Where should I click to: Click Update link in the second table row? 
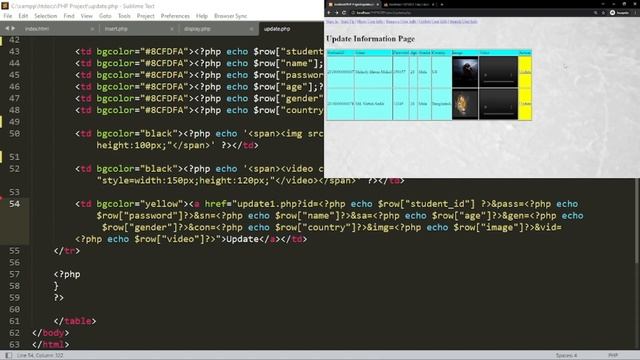click(x=525, y=104)
